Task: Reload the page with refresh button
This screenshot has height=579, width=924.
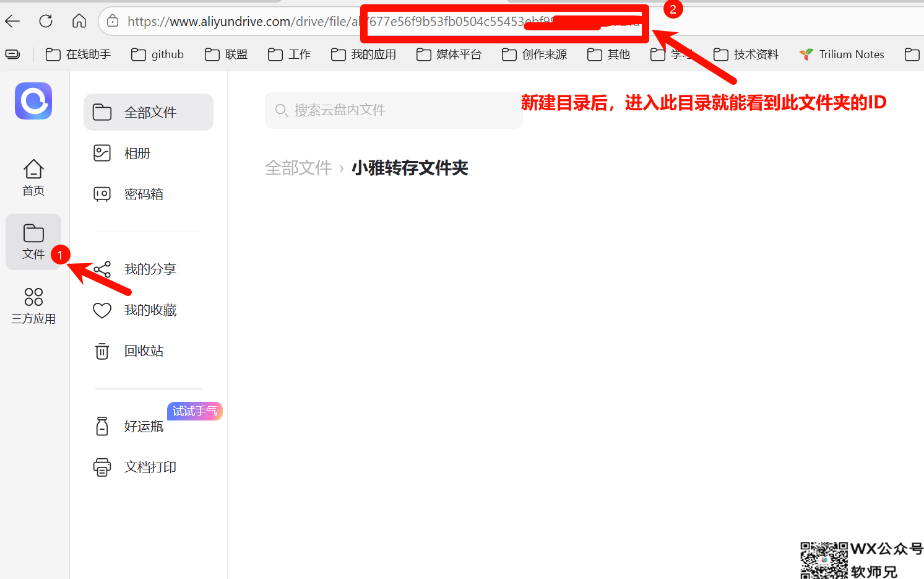Action: 46,21
